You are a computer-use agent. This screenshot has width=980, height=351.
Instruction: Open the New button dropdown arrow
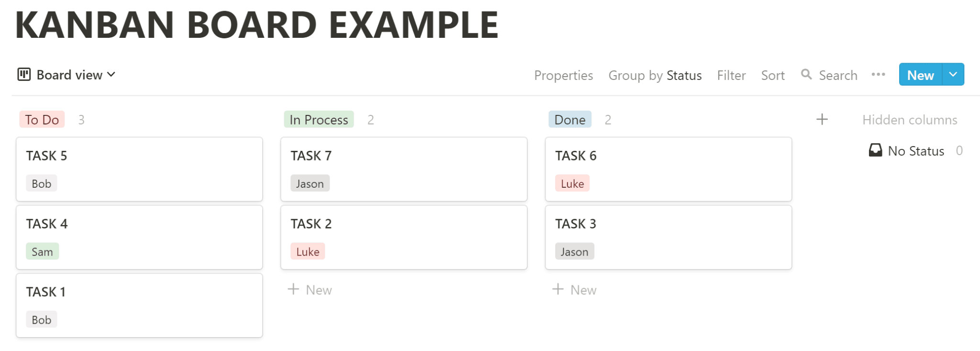(x=953, y=74)
